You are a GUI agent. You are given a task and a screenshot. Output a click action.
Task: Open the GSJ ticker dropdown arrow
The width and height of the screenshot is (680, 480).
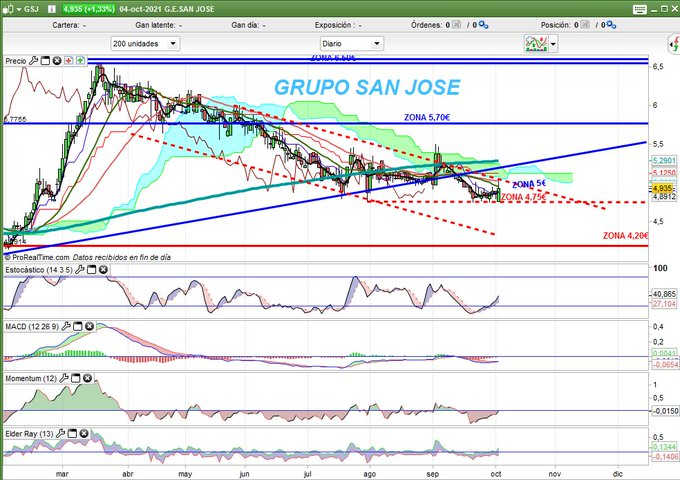(19, 9)
